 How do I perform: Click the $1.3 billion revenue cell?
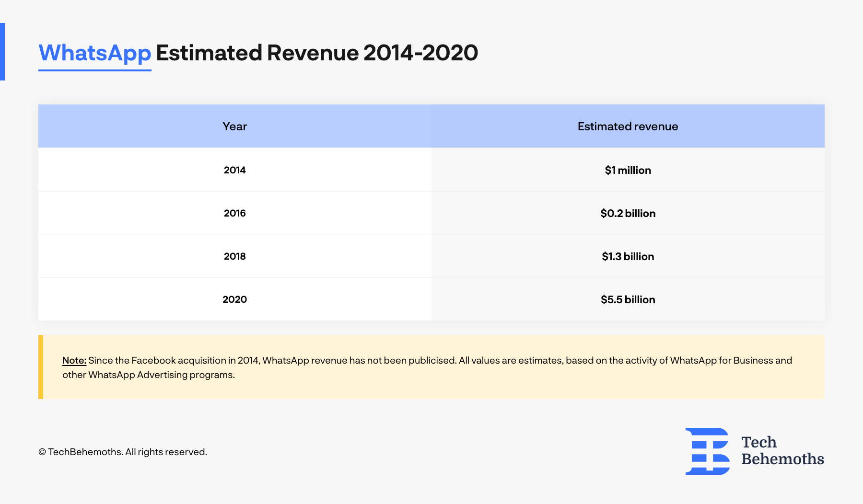tap(628, 256)
